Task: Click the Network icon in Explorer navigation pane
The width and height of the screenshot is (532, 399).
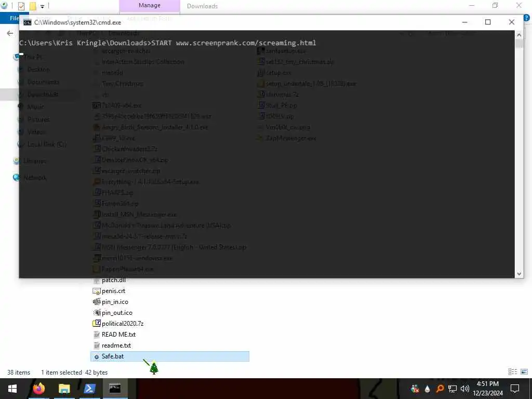Action: coord(16,178)
